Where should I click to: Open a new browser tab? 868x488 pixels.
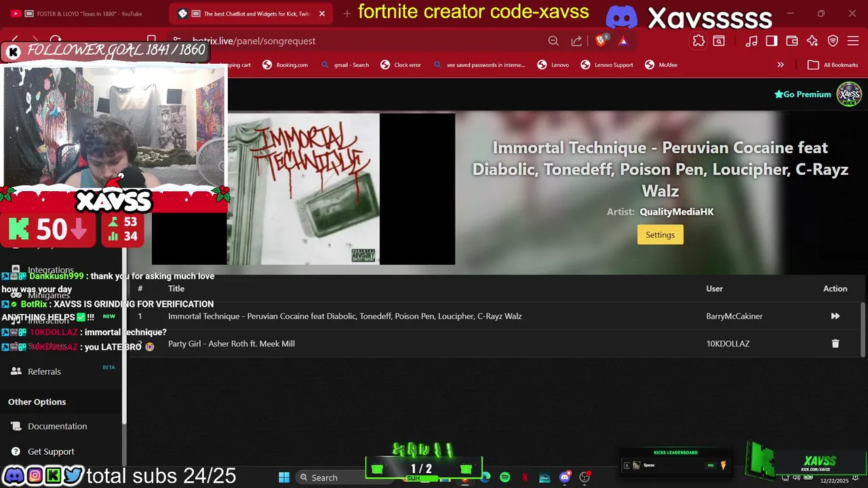tap(347, 14)
